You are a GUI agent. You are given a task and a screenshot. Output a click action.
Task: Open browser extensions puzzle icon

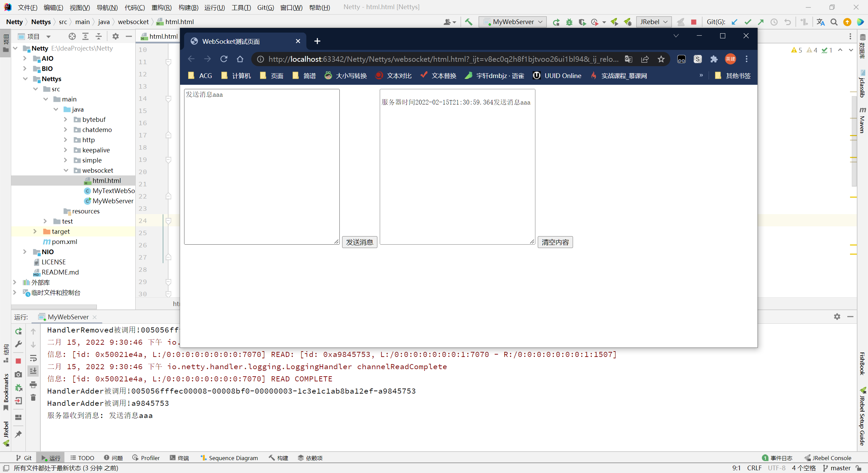tap(714, 59)
